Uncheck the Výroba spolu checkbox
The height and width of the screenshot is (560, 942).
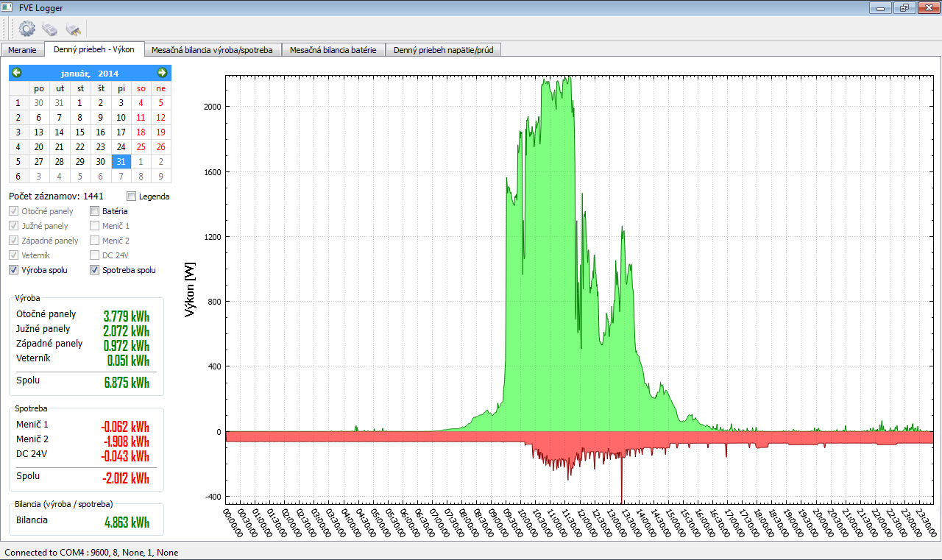pyautogui.click(x=15, y=270)
